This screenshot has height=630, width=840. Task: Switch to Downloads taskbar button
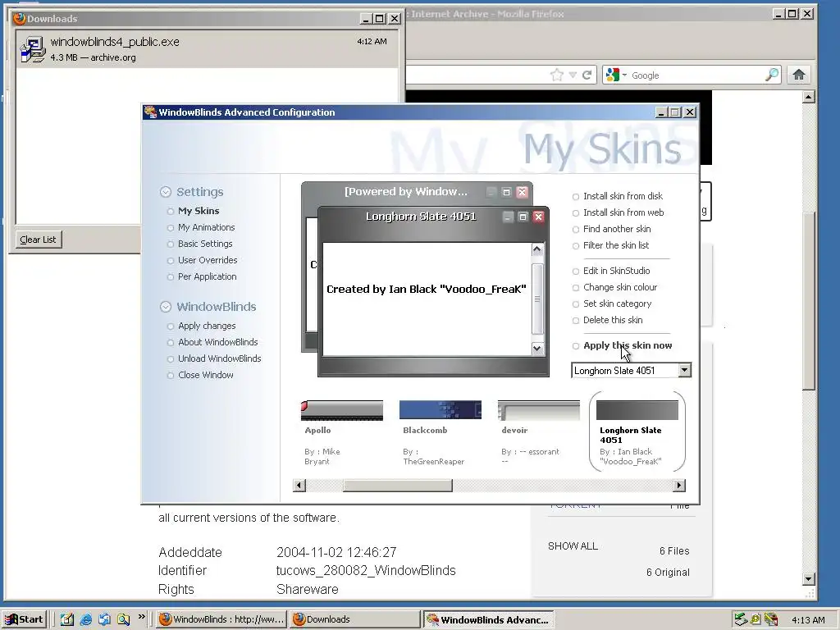pos(354,619)
